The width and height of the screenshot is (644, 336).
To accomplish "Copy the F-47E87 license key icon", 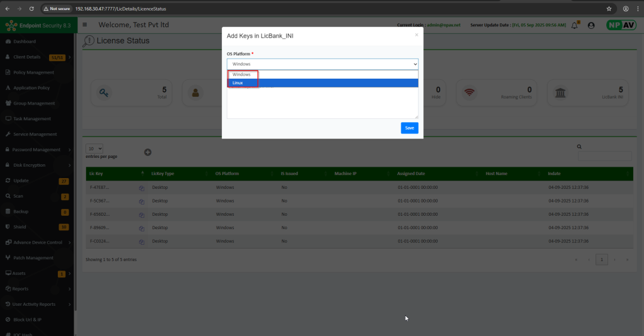I will point(142,188).
